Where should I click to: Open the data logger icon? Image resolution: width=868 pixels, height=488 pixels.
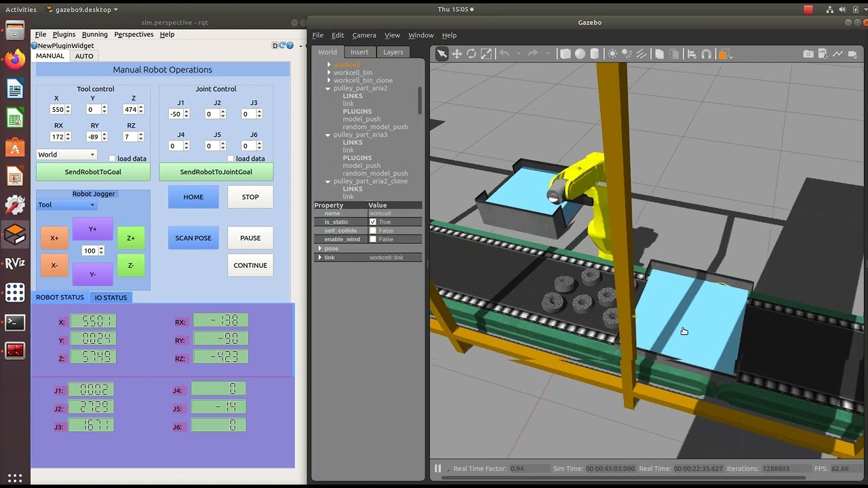point(823,54)
